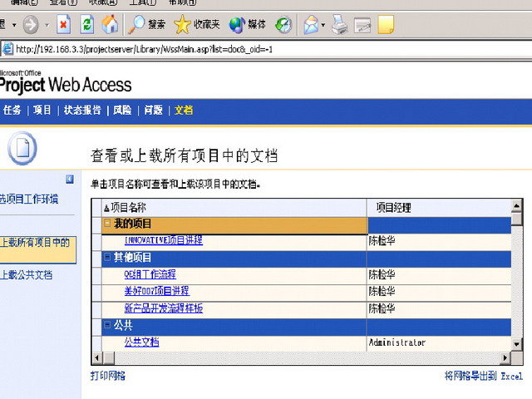Viewport: 532px width, 399px height.
Task: Open the QE组工作流程 project link
Action: (150, 274)
